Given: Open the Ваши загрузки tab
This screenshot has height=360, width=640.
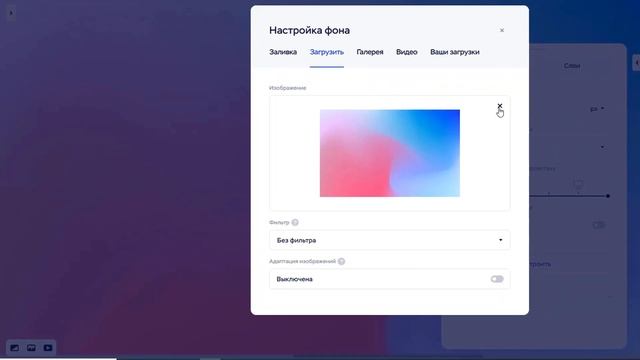Looking at the screenshot, I should click(455, 52).
